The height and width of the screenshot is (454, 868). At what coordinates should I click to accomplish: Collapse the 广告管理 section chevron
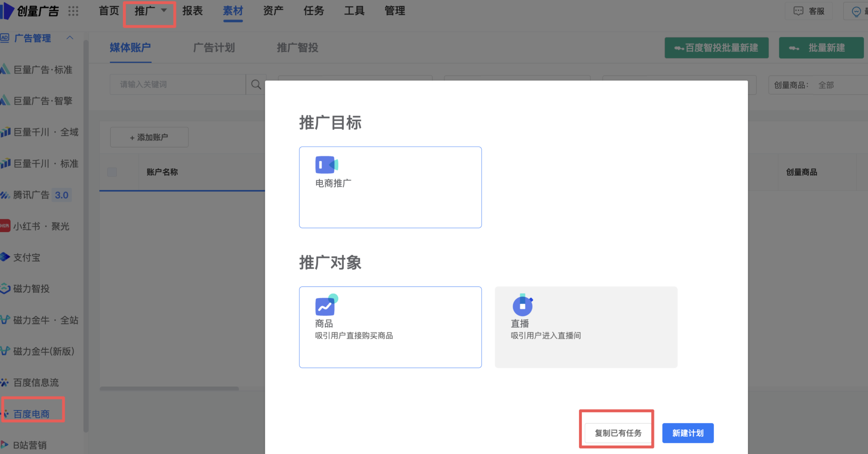coord(70,38)
